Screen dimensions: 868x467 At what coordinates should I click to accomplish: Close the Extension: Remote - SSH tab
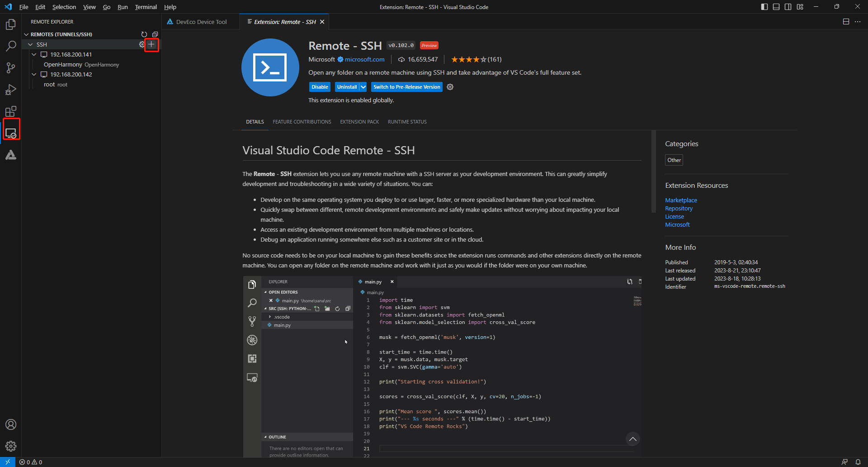(x=322, y=22)
